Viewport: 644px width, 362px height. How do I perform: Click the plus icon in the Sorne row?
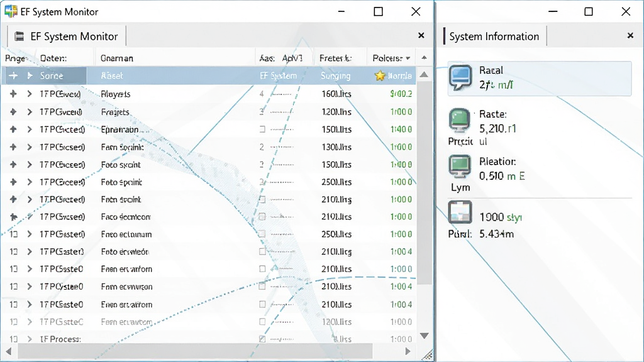point(13,75)
